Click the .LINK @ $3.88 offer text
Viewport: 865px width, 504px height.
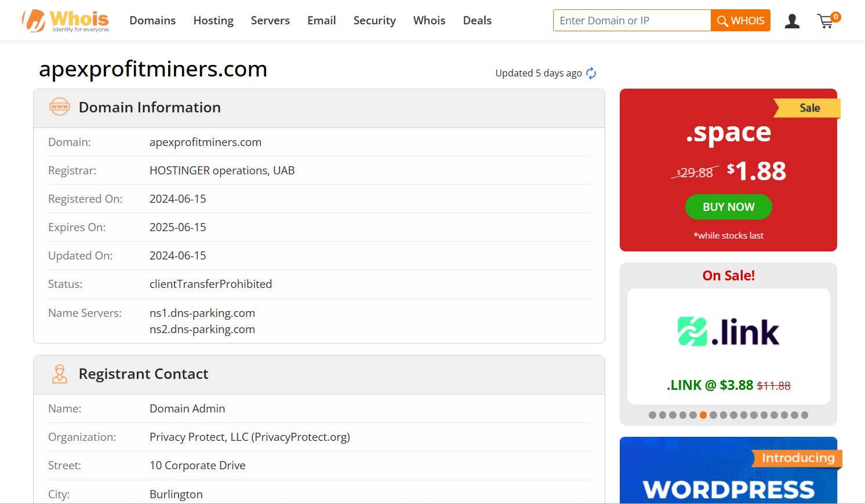tap(729, 385)
